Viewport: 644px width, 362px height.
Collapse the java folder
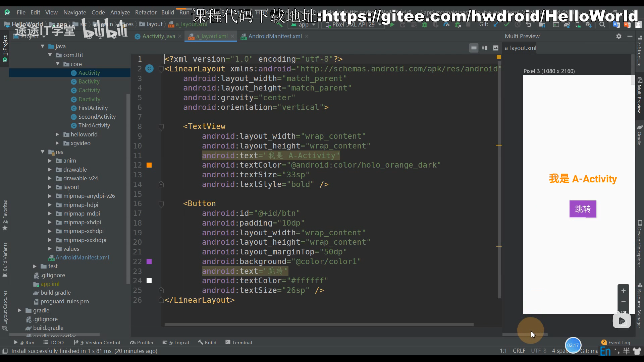pyautogui.click(x=43, y=46)
